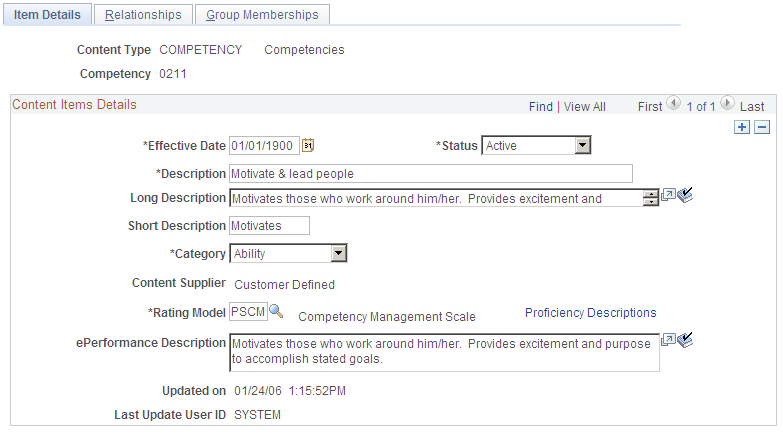Click into the Short Description field
783x434 pixels.
coord(270,225)
